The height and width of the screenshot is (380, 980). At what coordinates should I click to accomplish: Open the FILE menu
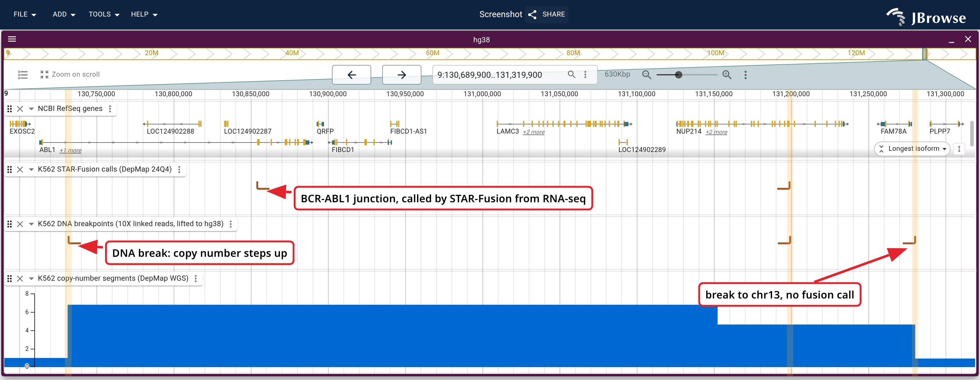(25, 14)
